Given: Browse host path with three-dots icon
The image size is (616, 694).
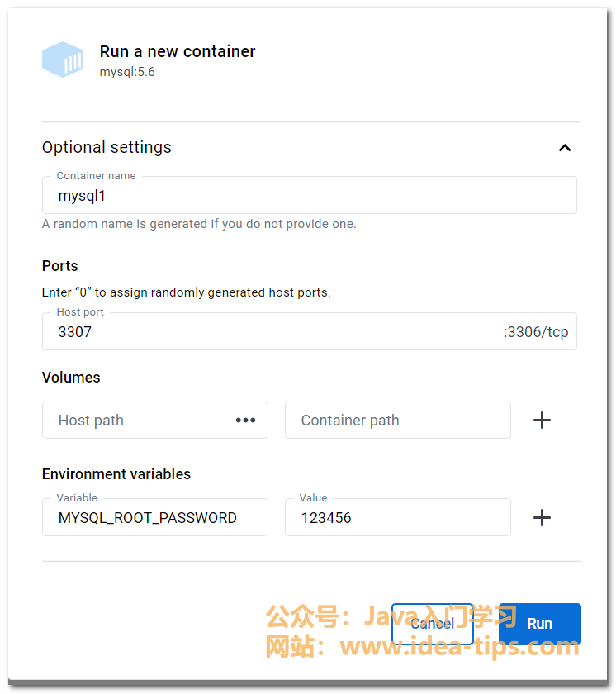Looking at the screenshot, I should (245, 421).
